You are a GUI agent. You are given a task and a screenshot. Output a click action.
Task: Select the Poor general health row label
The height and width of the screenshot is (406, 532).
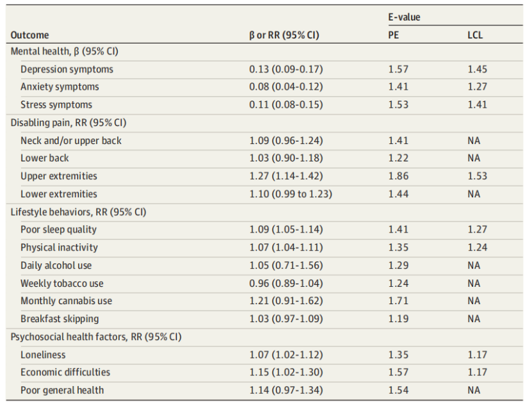click(61, 390)
